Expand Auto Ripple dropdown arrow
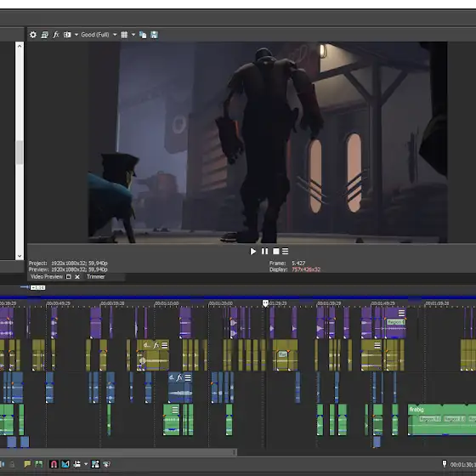This screenshot has width=476, height=476. pos(86,464)
